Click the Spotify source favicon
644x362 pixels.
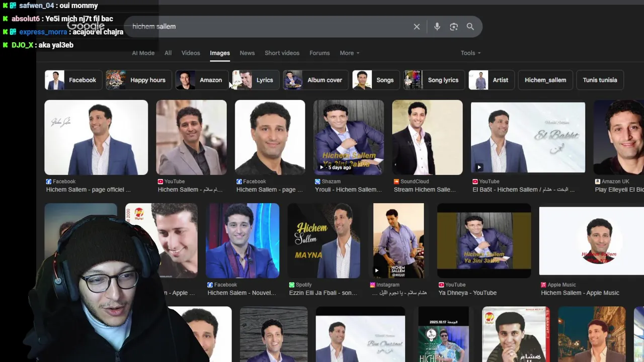[291, 285]
